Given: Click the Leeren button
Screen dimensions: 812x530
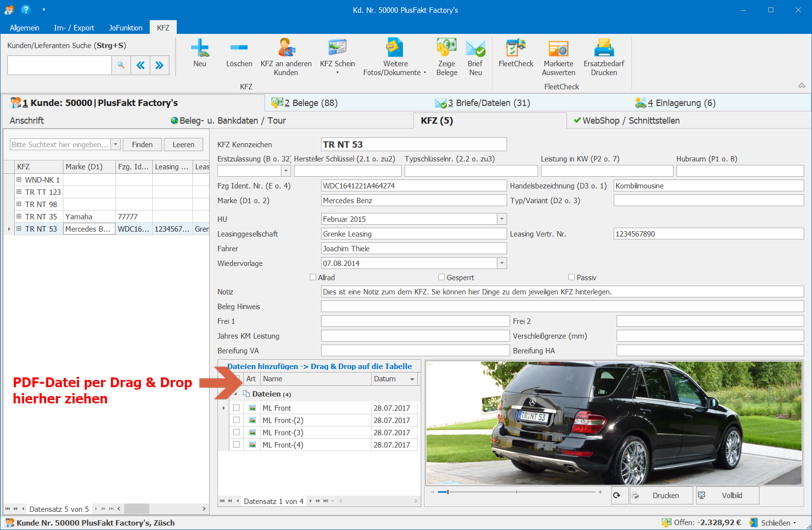Looking at the screenshot, I should pos(184,144).
